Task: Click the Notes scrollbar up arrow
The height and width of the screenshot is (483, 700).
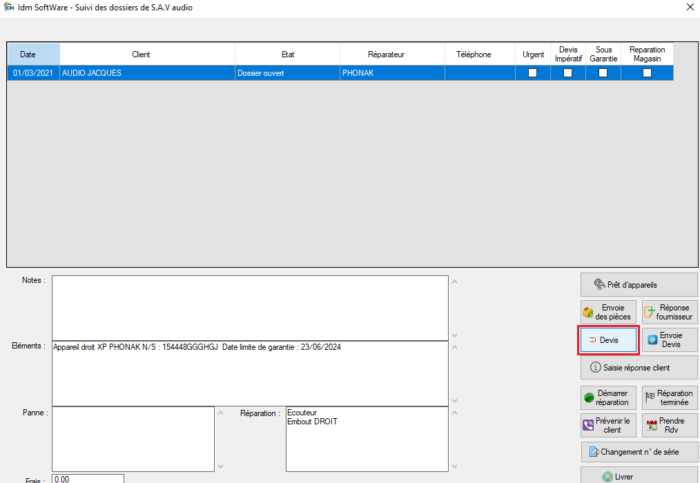Action: tap(454, 282)
